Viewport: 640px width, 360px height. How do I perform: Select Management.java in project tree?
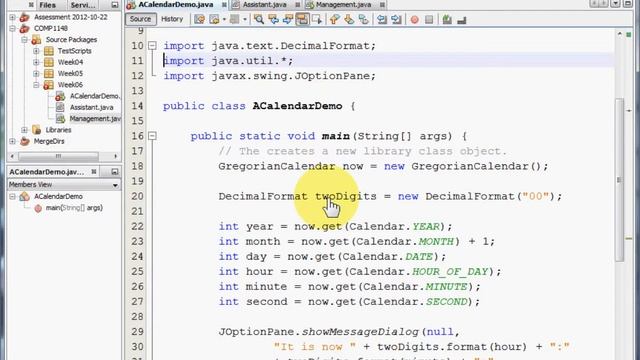[x=95, y=119]
